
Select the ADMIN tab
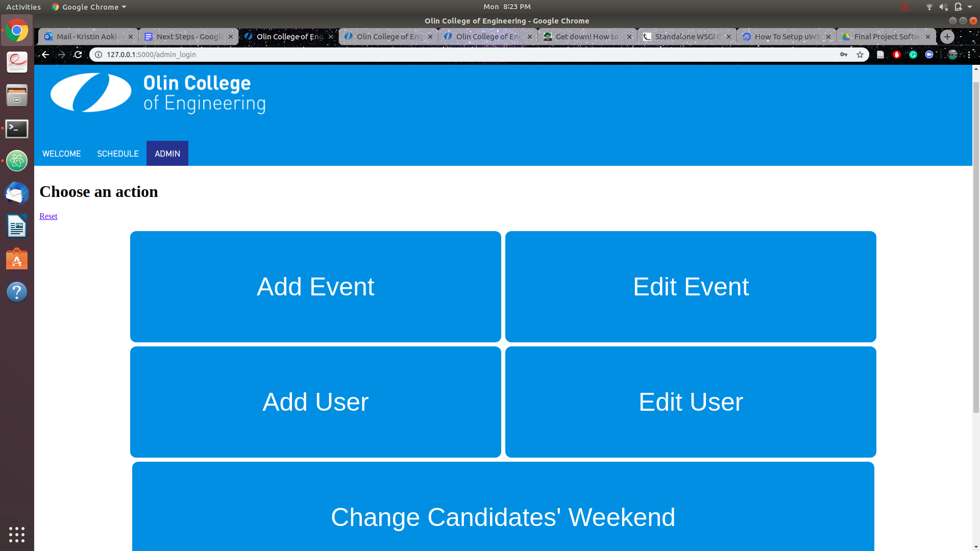(x=167, y=154)
